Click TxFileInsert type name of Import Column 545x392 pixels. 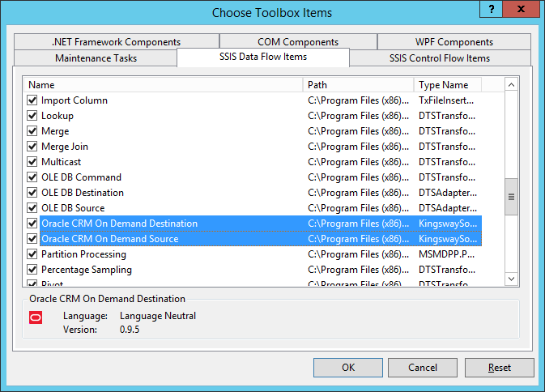(446, 100)
